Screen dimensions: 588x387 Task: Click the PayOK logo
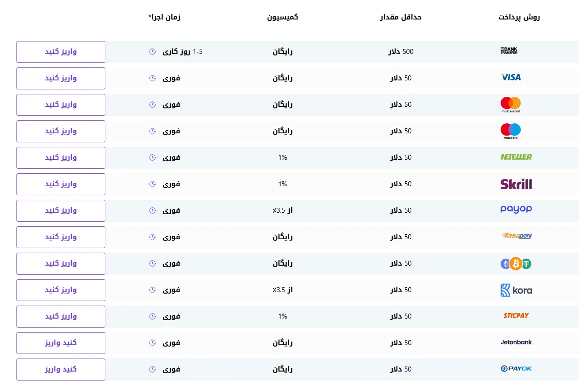click(x=516, y=369)
